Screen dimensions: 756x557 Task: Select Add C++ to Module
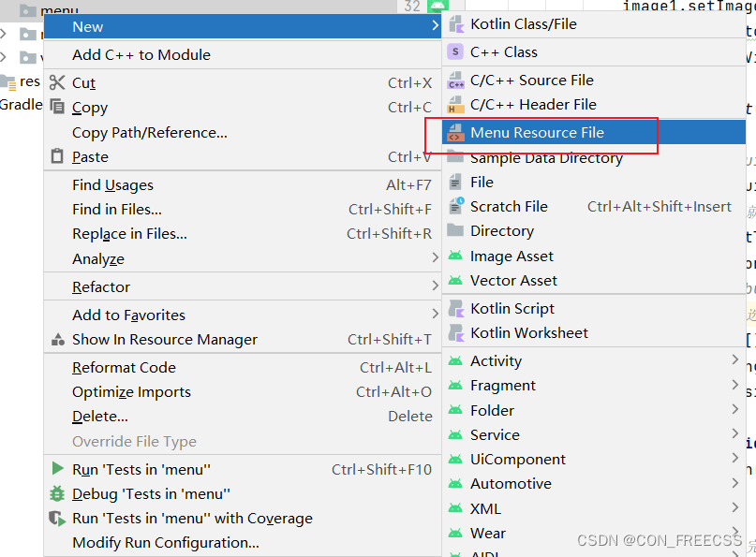(242, 55)
